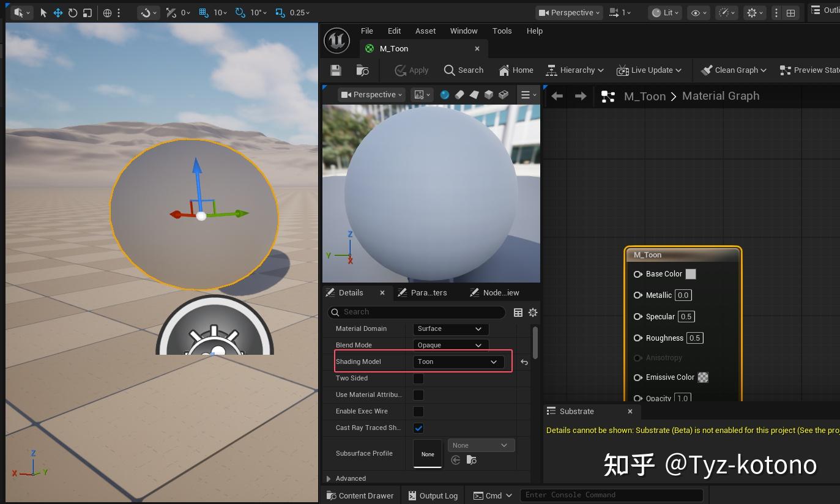Switch material preview to the cube shape
The width and height of the screenshot is (840, 504).
489,95
